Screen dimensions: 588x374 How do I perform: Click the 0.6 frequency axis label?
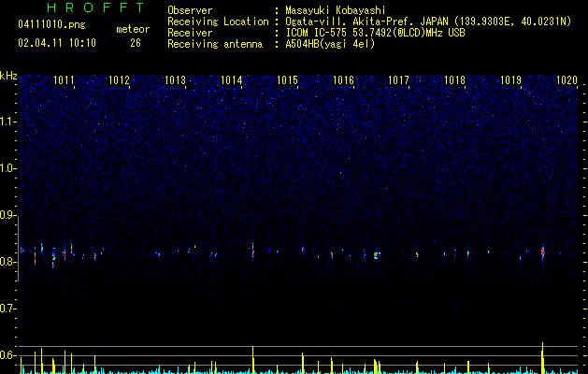coord(8,355)
